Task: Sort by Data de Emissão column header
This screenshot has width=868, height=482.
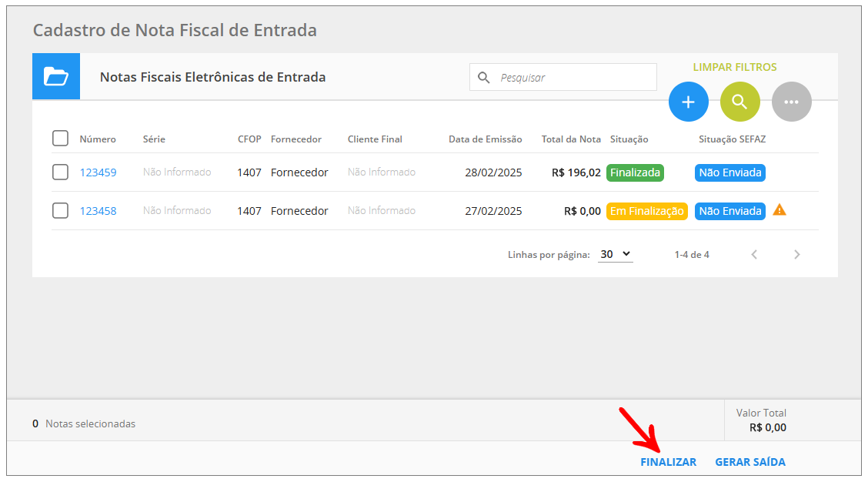Action: click(485, 139)
